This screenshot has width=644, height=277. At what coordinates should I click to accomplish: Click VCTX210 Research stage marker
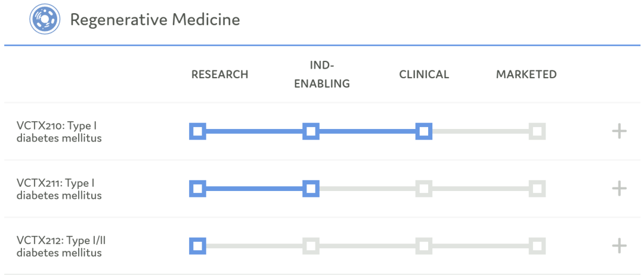click(197, 131)
